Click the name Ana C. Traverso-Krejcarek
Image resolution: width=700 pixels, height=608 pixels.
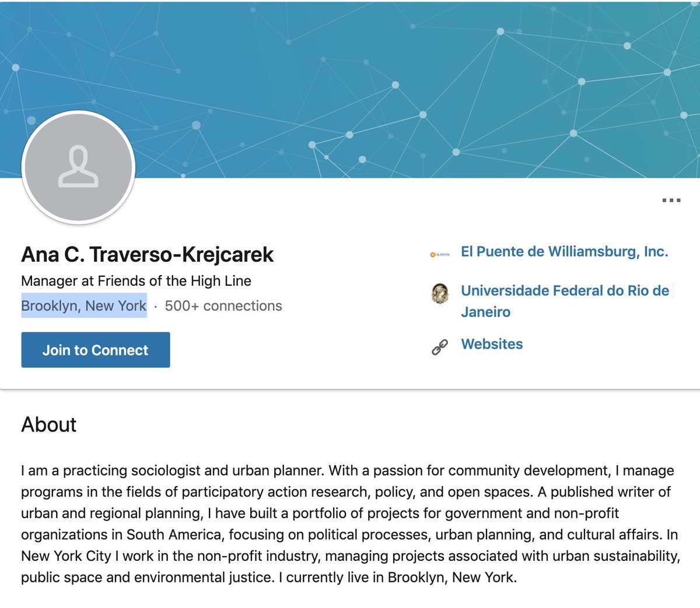click(x=147, y=255)
